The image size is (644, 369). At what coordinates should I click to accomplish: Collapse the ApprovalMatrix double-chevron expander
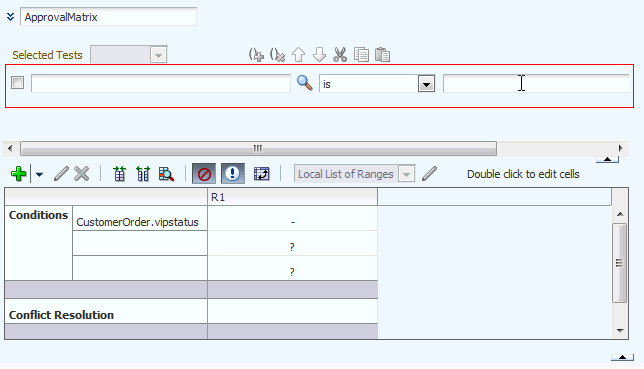(11, 17)
